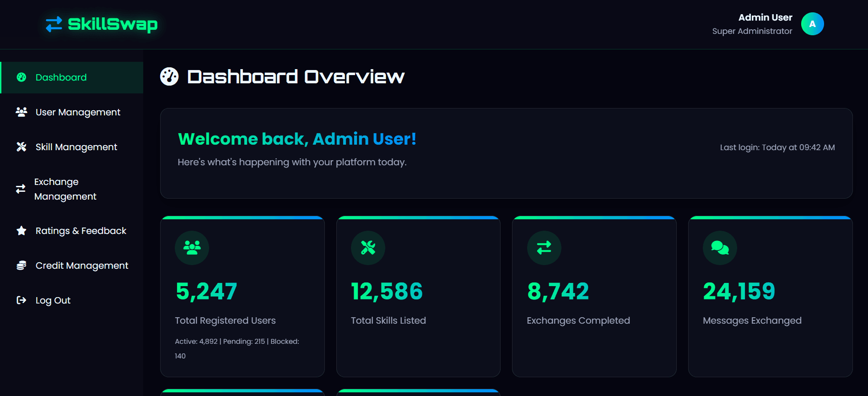This screenshot has width=868, height=396.
Task: Click the 24,159 messages value
Action: 739,291
